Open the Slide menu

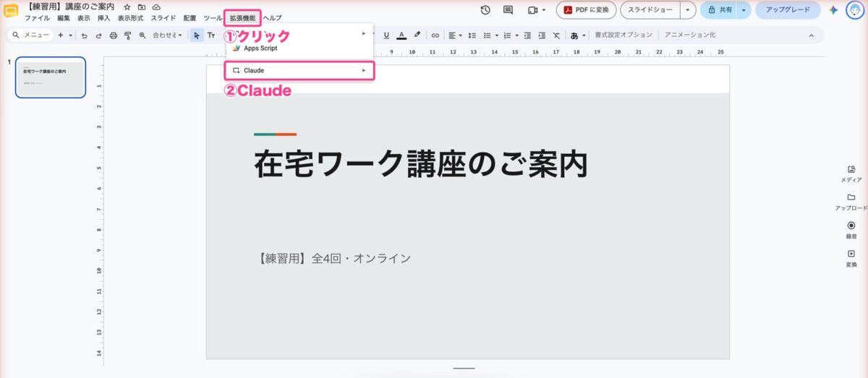163,17
